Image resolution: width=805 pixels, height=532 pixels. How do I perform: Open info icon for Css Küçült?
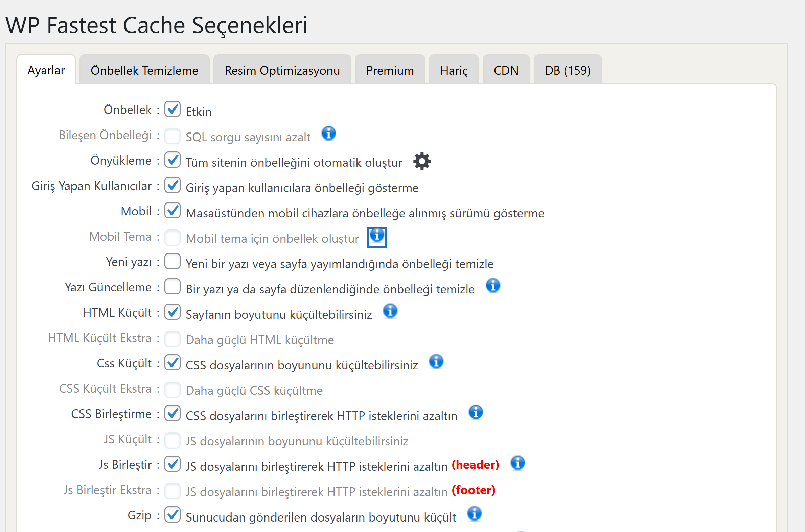pyautogui.click(x=436, y=361)
